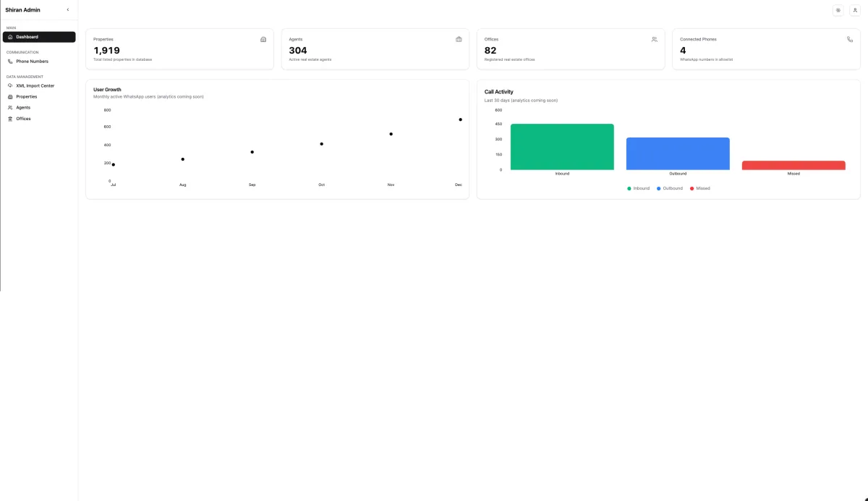Click the Dashboard home icon

pyautogui.click(x=10, y=37)
